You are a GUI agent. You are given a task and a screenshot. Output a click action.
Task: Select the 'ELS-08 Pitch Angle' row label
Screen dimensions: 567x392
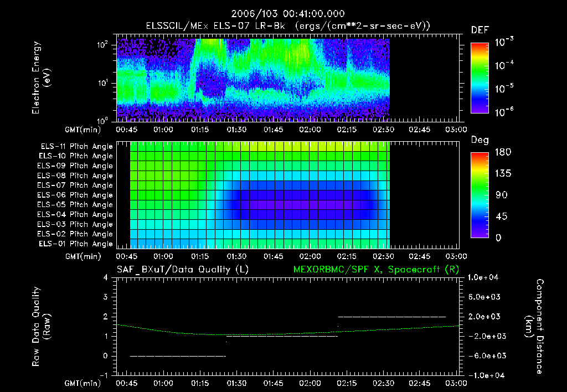[x=75, y=176]
